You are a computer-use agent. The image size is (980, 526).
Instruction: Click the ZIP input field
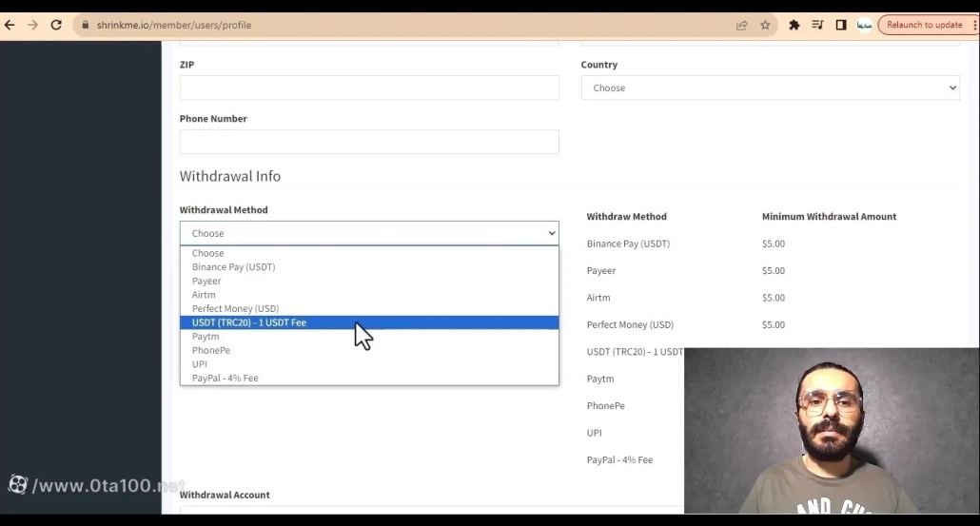pos(369,88)
